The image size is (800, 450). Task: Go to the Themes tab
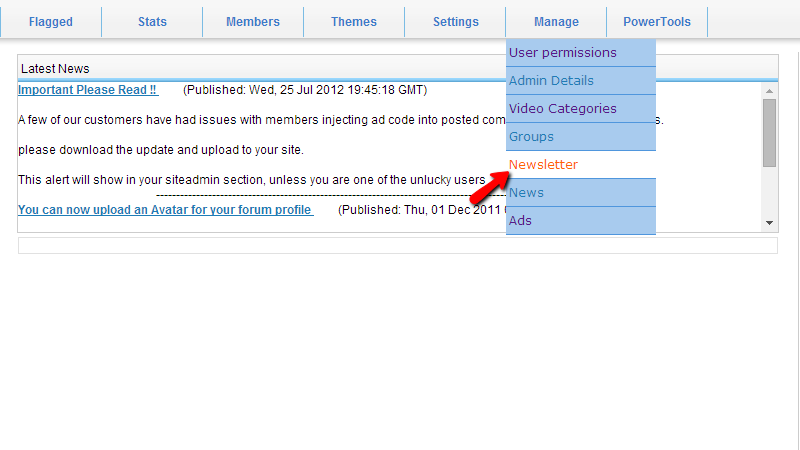(x=354, y=22)
